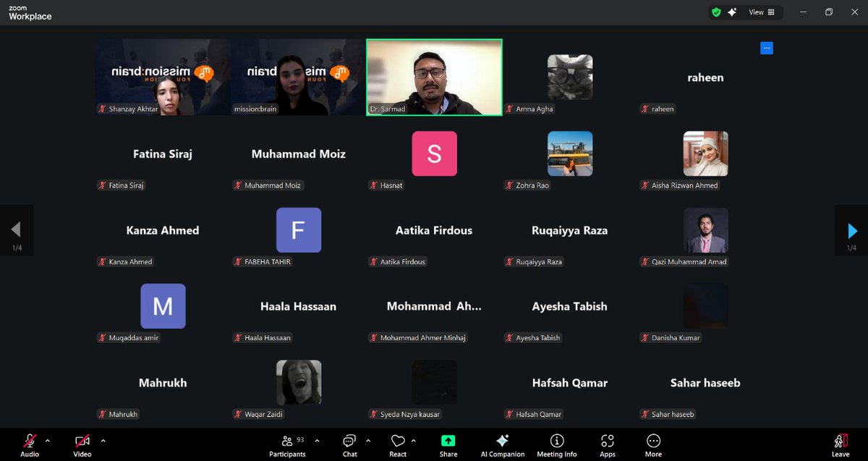Select Shanzay Akhtar's video tile
Image resolution: width=868 pixels, height=461 pixels.
click(x=163, y=77)
